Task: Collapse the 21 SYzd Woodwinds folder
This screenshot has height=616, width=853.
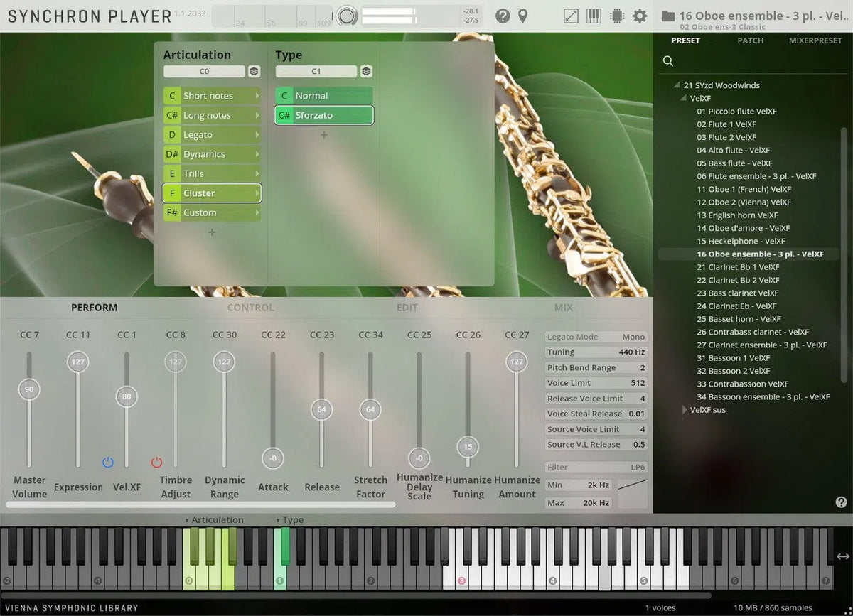Action: [678, 85]
